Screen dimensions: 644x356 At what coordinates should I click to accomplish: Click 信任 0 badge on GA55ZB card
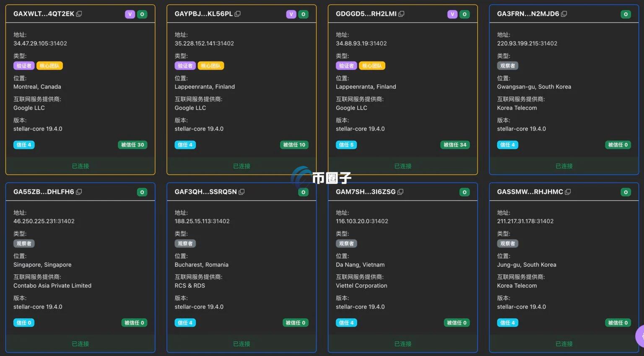24,323
